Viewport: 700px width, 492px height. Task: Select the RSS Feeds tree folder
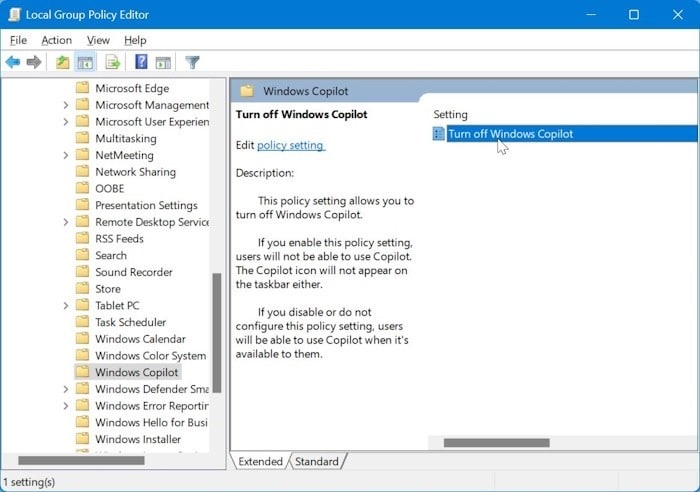point(119,239)
